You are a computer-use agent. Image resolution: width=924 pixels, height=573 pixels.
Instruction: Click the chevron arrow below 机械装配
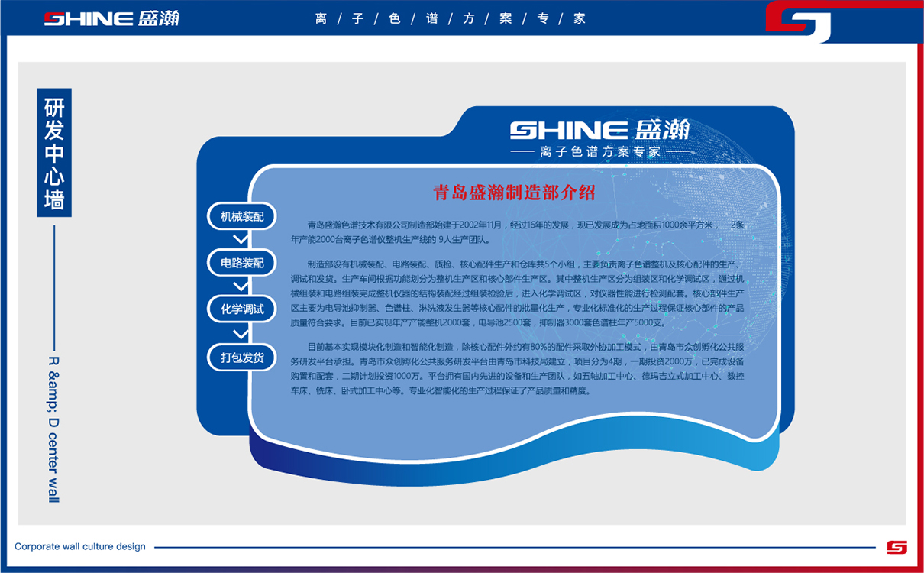pos(241,239)
